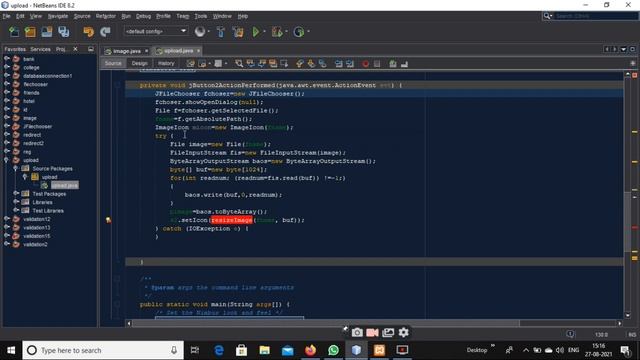The image size is (640, 360).
Task: Click the scroll documents left arrow button
Action: (x=607, y=49)
